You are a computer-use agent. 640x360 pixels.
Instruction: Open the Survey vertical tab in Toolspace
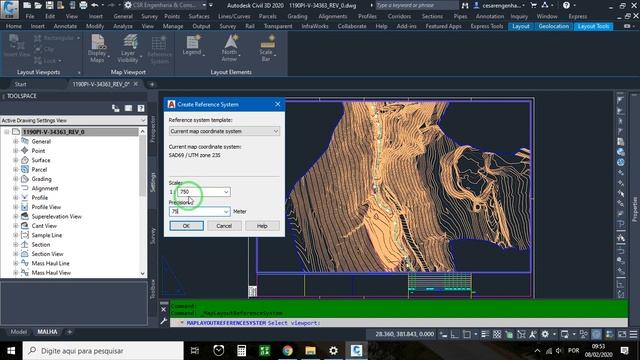tap(153, 236)
